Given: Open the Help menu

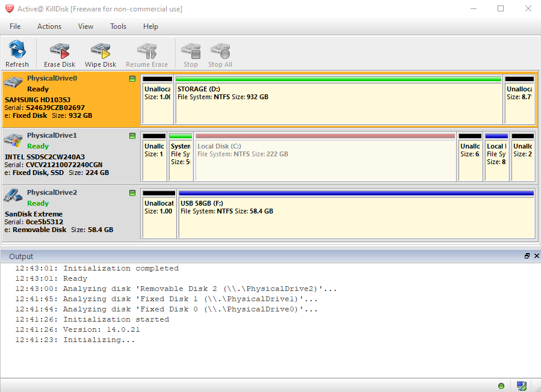Looking at the screenshot, I should (x=150, y=26).
